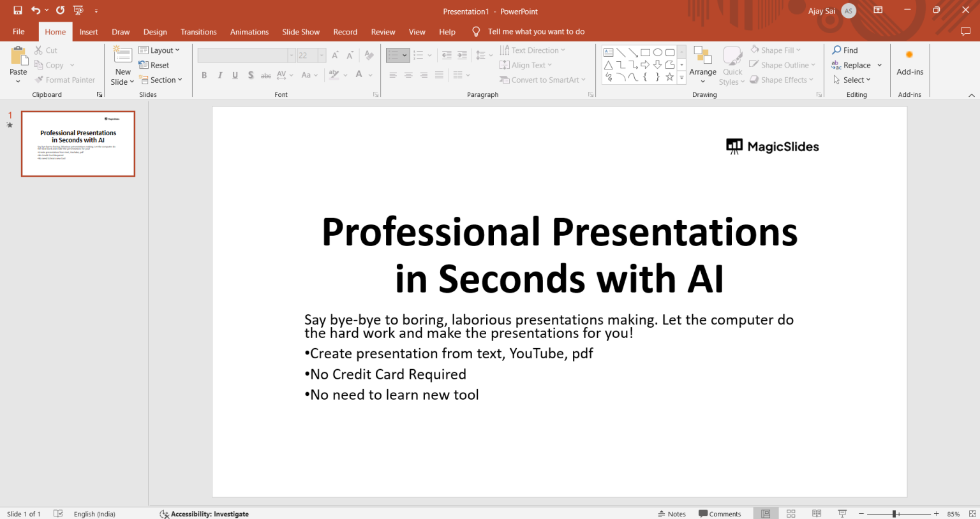Image resolution: width=980 pixels, height=519 pixels.
Task: Click the Replace button
Action: click(x=852, y=65)
